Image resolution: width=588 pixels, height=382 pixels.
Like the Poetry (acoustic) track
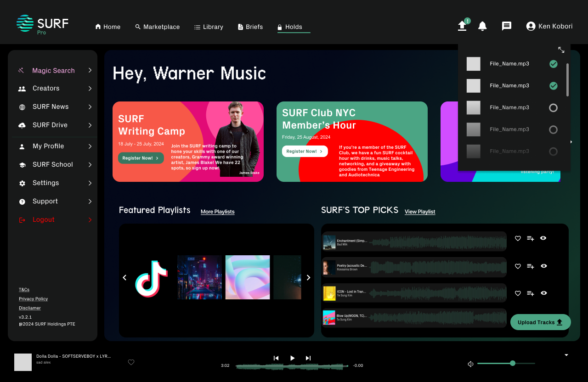coord(518,266)
